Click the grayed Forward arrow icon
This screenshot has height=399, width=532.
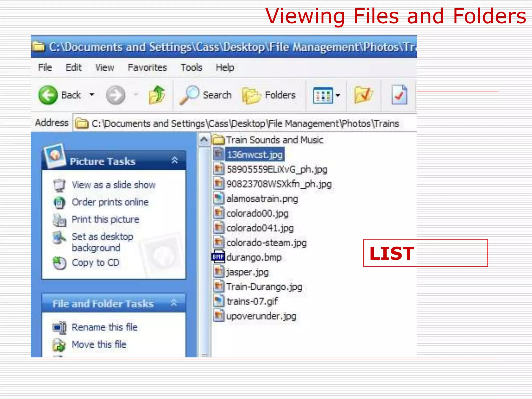pyautogui.click(x=116, y=95)
